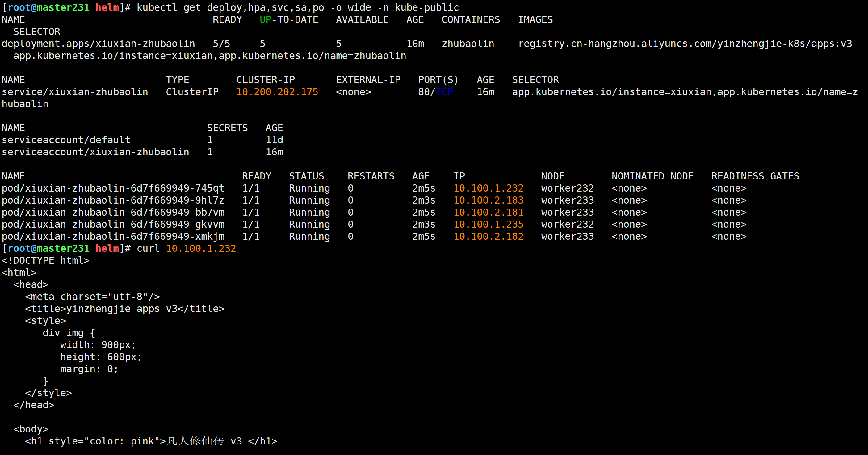Click serviceaccount/xiuxian-zhubaolin entry
The width and height of the screenshot is (868, 455).
point(95,152)
